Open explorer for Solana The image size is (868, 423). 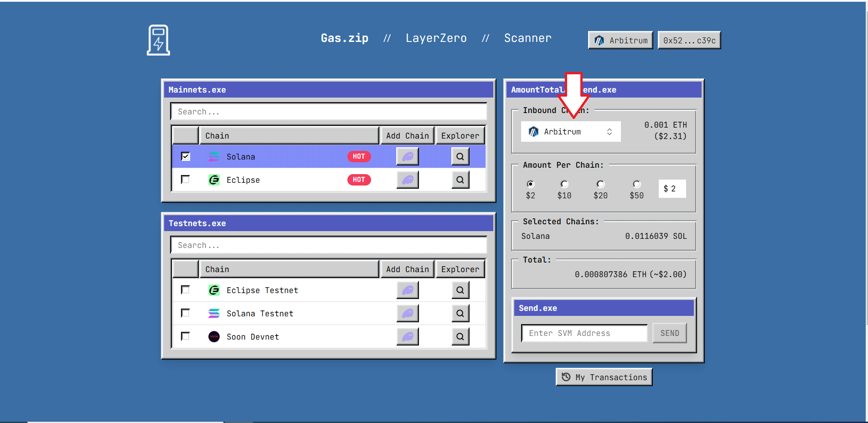coord(460,156)
